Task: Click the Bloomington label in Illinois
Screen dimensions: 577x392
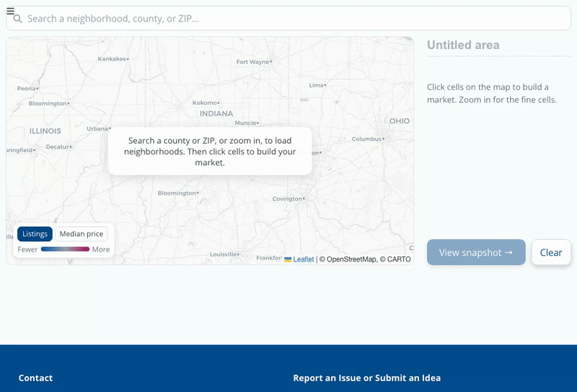Action: tap(48, 103)
